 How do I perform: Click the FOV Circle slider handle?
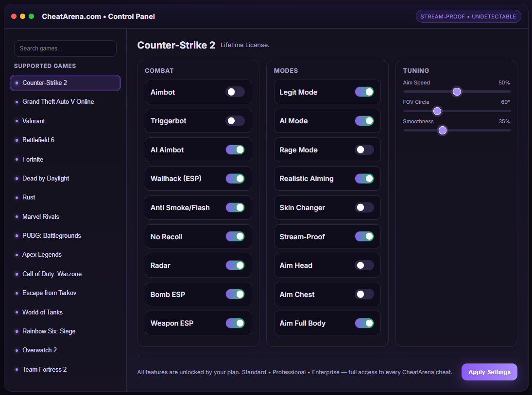click(437, 111)
